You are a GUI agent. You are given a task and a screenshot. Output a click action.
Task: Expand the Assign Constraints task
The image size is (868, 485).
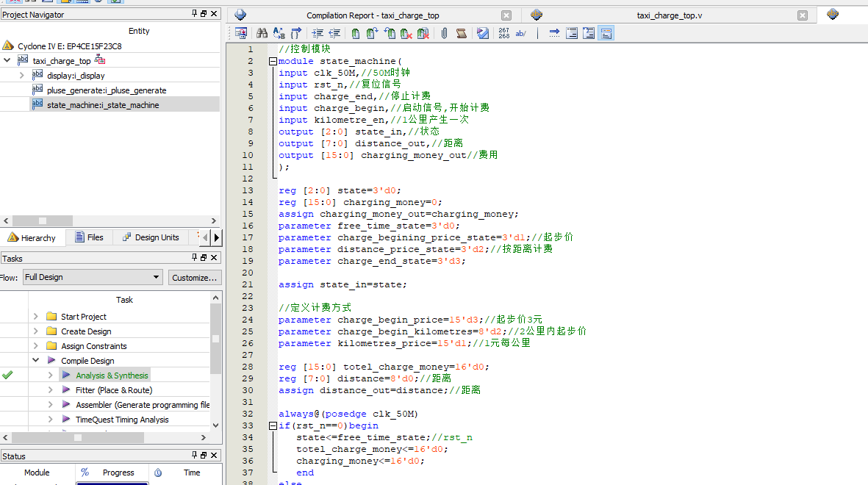[36, 346]
